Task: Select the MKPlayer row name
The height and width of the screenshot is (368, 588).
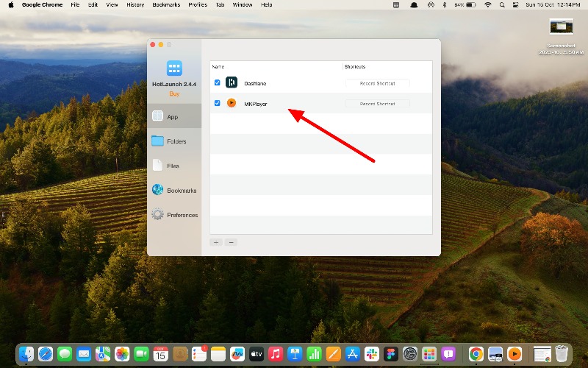Action: [255, 104]
